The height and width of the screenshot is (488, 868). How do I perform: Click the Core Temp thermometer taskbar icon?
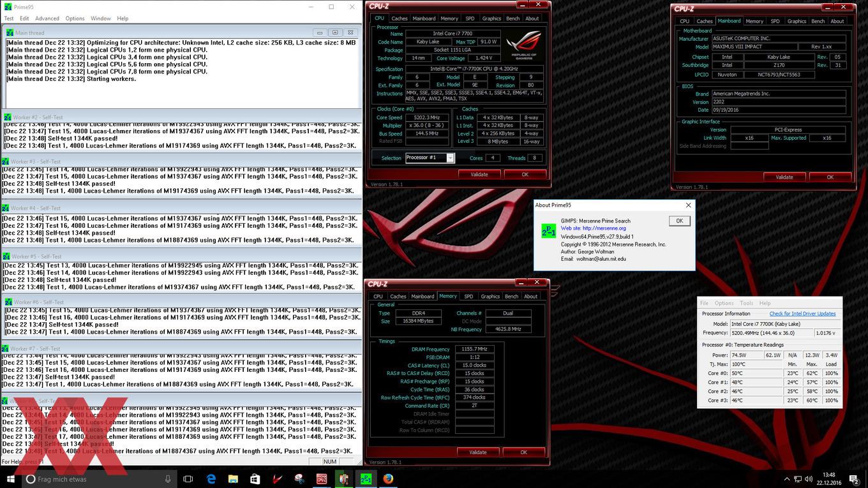[344, 479]
